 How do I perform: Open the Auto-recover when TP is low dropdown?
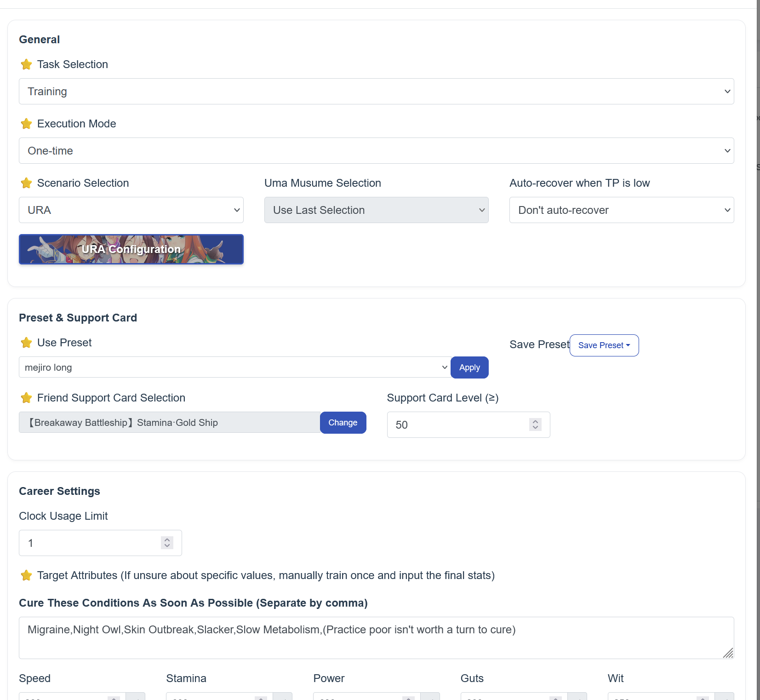pos(622,210)
